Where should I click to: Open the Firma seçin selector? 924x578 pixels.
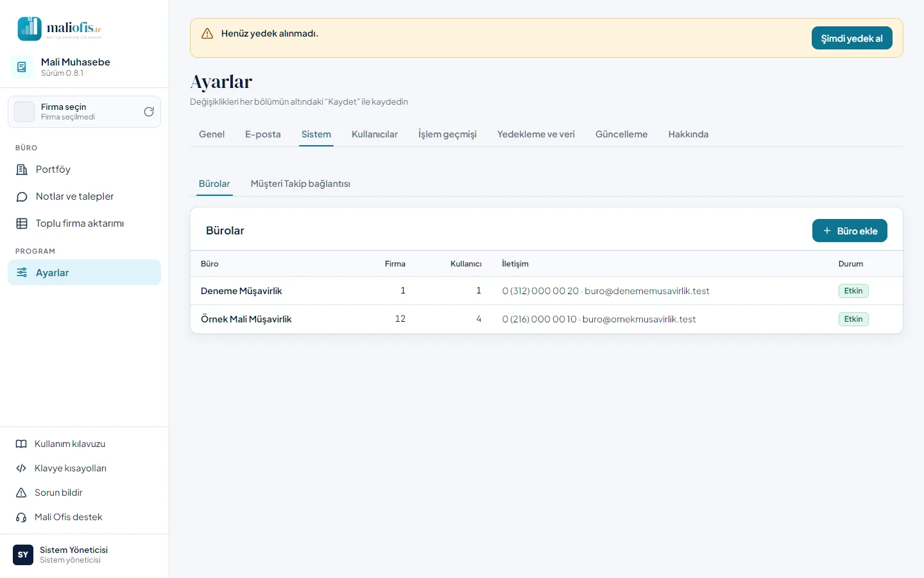pyautogui.click(x=84, y=112)
